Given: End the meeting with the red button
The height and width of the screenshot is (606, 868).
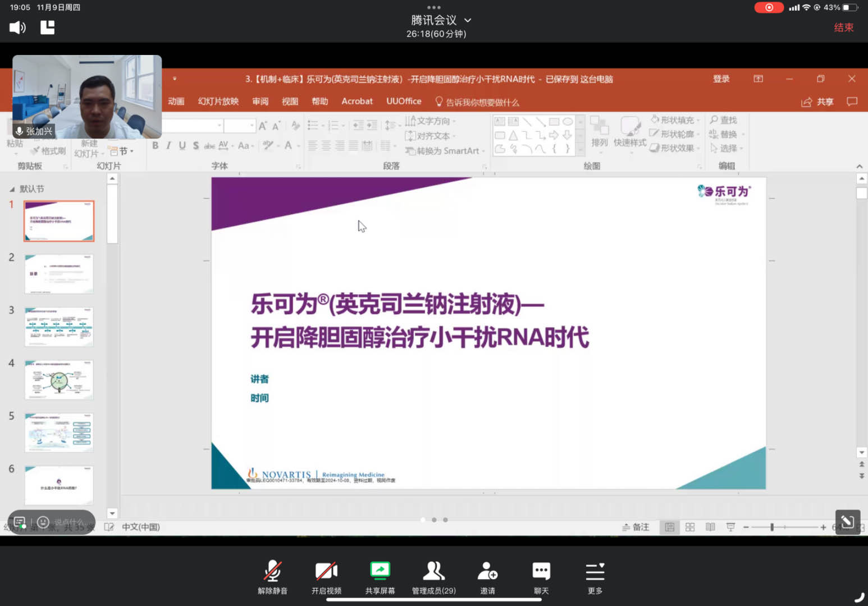Looking at the screenshot, I should (843, 27).
